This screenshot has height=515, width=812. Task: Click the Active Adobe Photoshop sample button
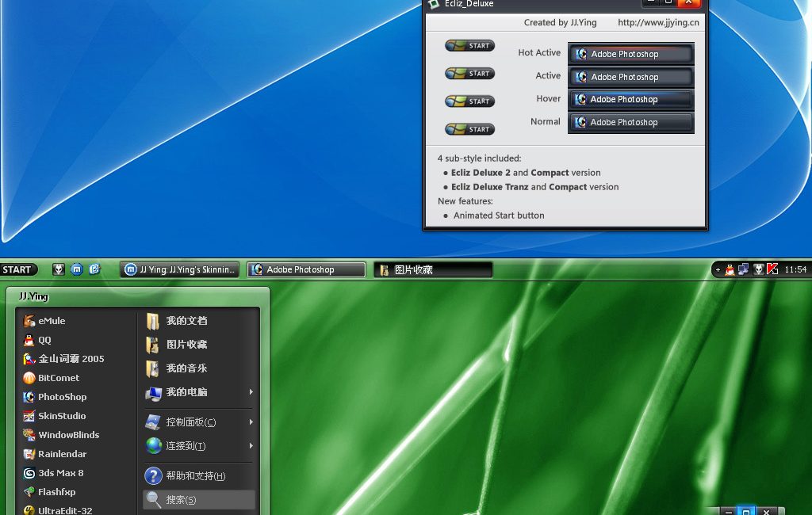click(x=631, y=77)
